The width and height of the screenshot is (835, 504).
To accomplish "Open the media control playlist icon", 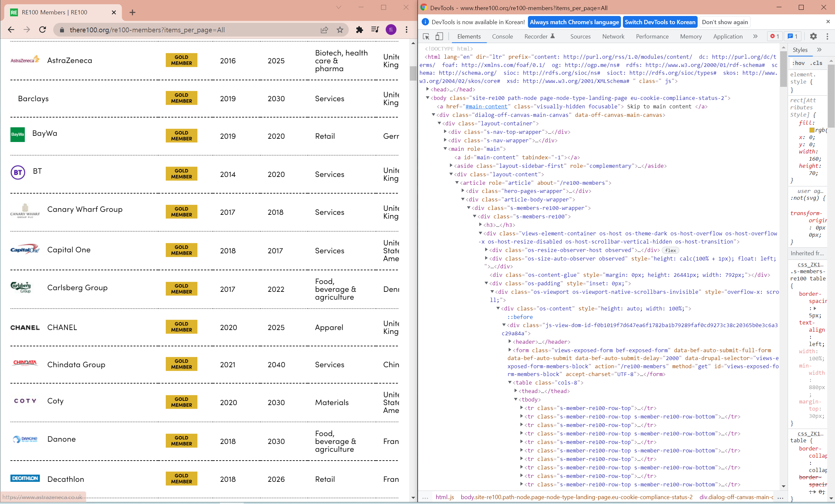I will tap(375, 30).
